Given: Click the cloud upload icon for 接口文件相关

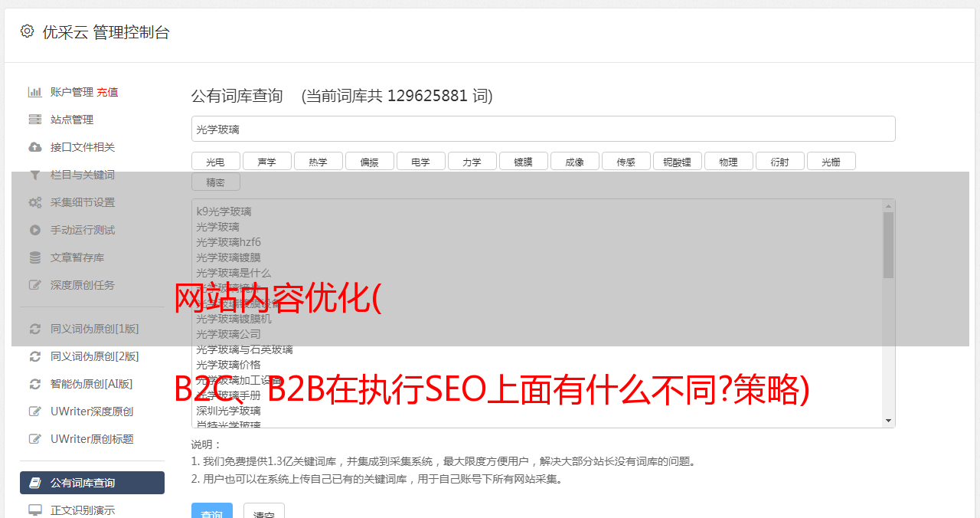Looking at the screenshot, I should tap(34, 147).
